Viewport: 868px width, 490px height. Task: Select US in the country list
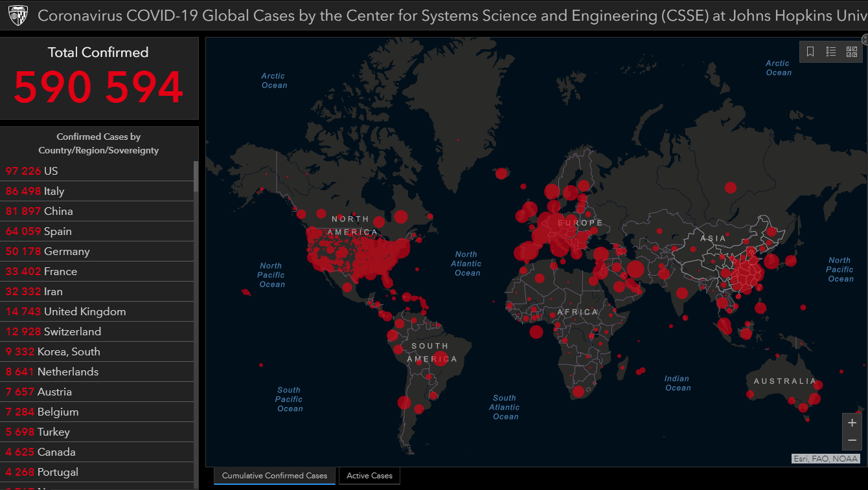point(97,171)
